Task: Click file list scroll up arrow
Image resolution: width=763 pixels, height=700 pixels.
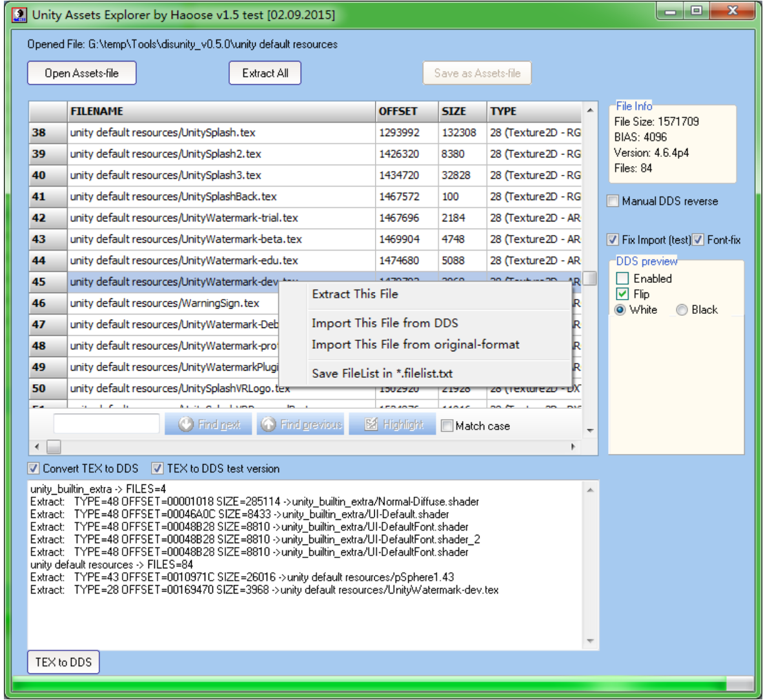Action: point(590,110)
